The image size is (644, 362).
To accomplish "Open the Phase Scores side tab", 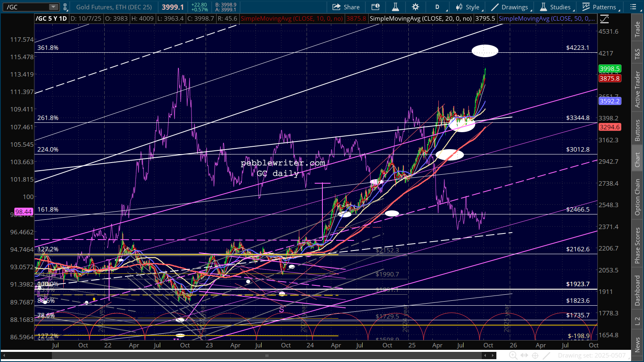I will point(638,245).
